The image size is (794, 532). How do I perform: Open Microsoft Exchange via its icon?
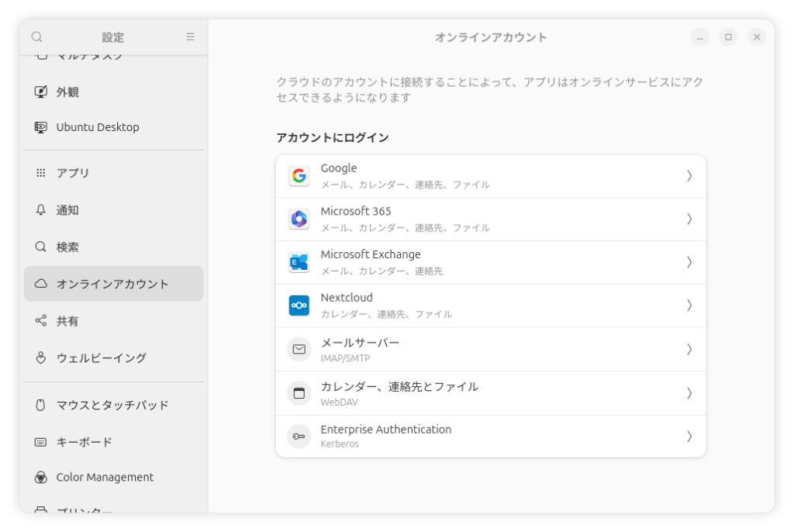coord(299,262)
